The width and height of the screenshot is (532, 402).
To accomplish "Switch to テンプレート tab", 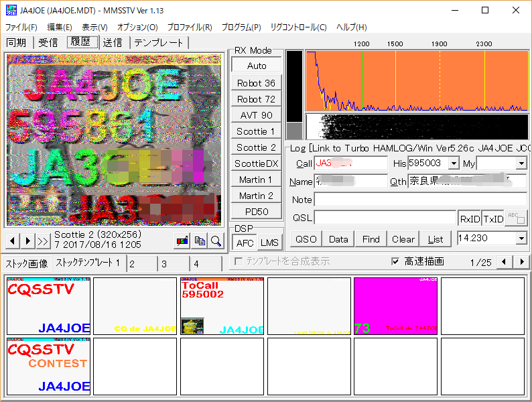I will pyautogui.click(x=159, y=43).
